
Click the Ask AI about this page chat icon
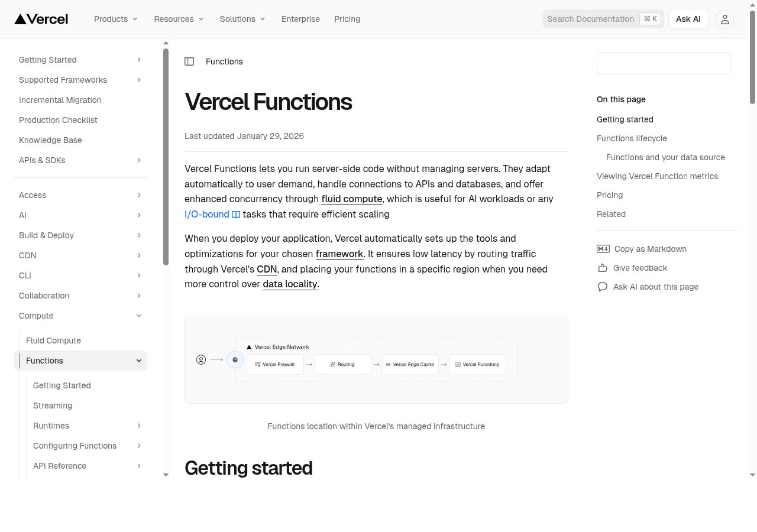pyautogui.click(x=602, y=287)
